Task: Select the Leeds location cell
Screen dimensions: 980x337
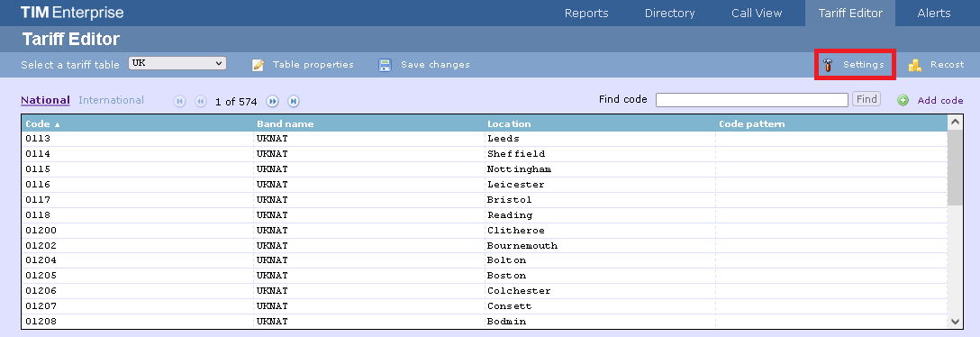Action: click(600, 139)
